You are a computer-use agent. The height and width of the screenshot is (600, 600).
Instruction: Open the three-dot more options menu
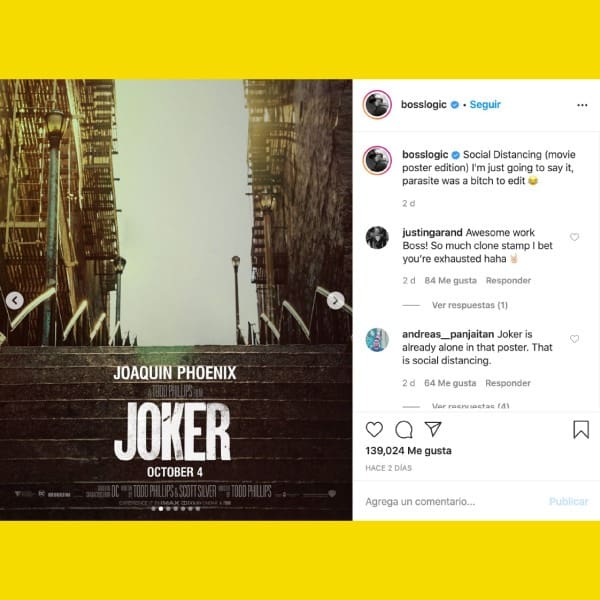click(x=582, y=105)
